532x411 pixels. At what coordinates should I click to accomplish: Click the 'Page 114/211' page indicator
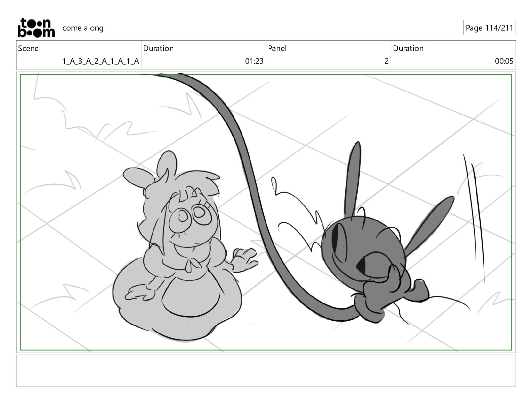[x=490, y=28]
